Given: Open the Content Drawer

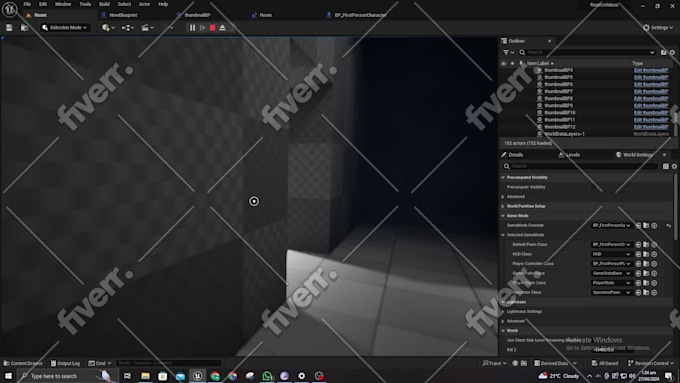Looking at the screenshot, I should tap(23, 363).
